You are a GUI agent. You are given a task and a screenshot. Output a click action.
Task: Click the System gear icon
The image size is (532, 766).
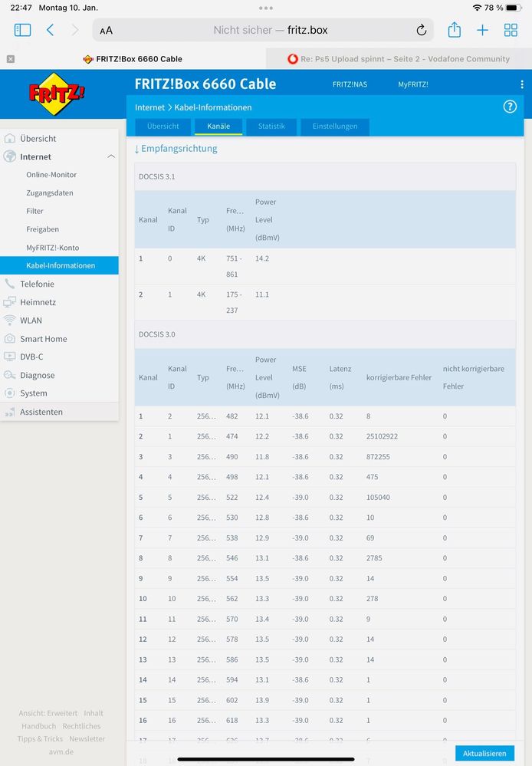point(9,393)
